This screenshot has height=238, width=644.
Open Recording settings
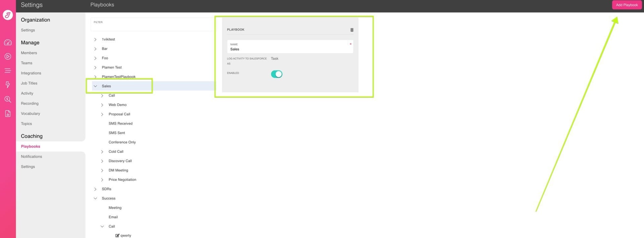pyautogui.click(x=30, y=104)
